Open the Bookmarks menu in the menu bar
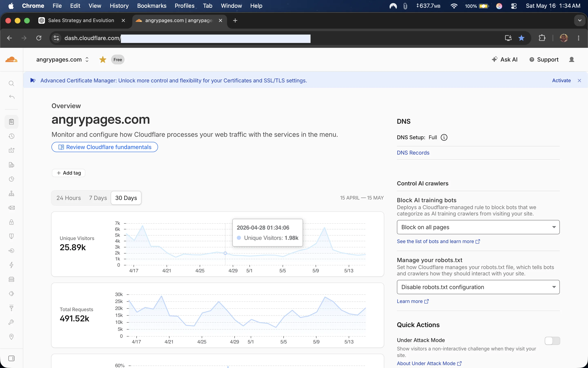This screenshot has width=588, height=368. (x=152, y=6)
